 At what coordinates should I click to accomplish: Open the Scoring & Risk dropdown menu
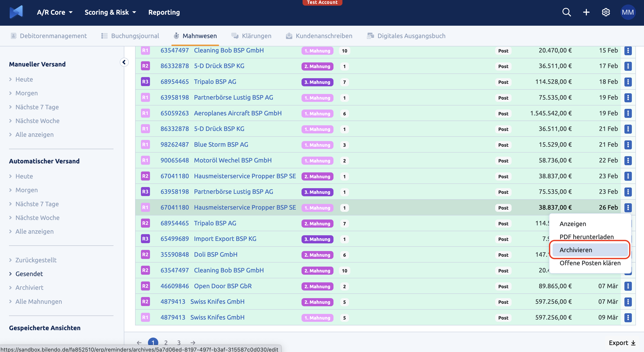pos(110,12)
